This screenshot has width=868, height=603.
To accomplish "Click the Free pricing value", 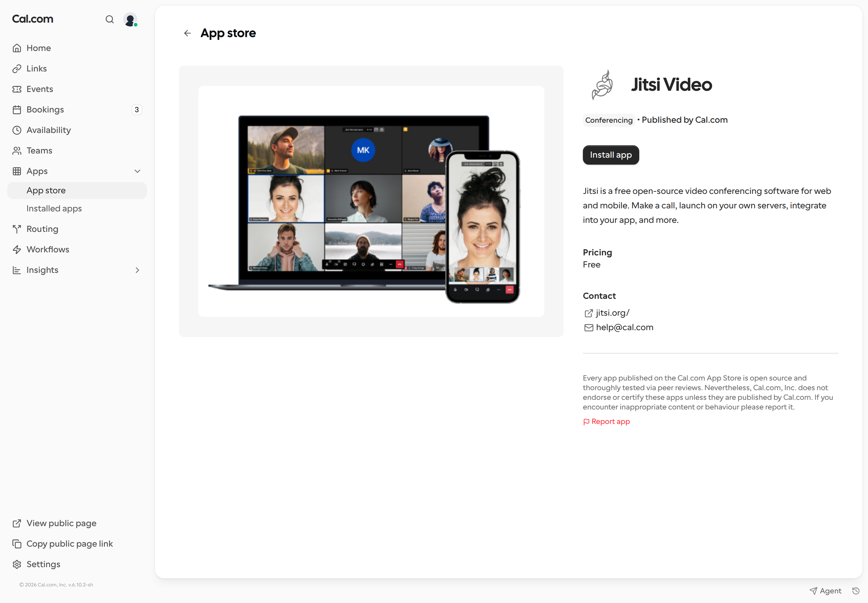I will [x=592, y=264].
